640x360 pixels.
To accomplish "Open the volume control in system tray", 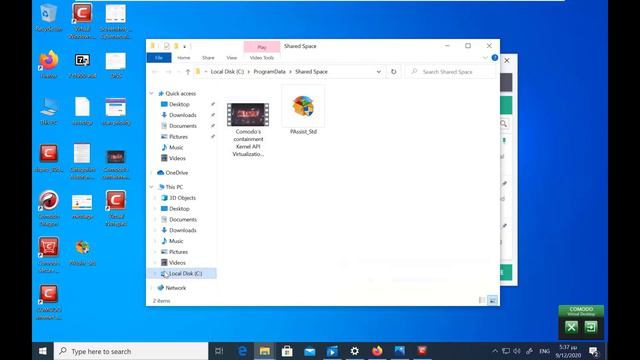I will point(517,351).
